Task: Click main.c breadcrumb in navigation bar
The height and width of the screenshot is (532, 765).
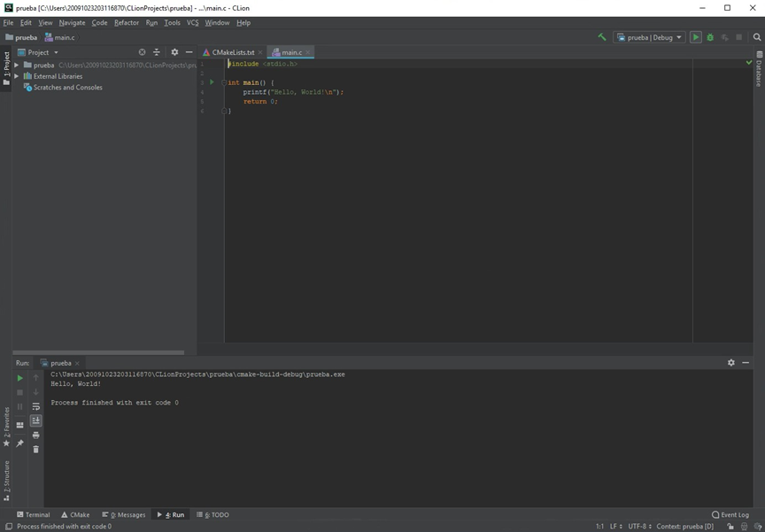Action: (60, 37)
